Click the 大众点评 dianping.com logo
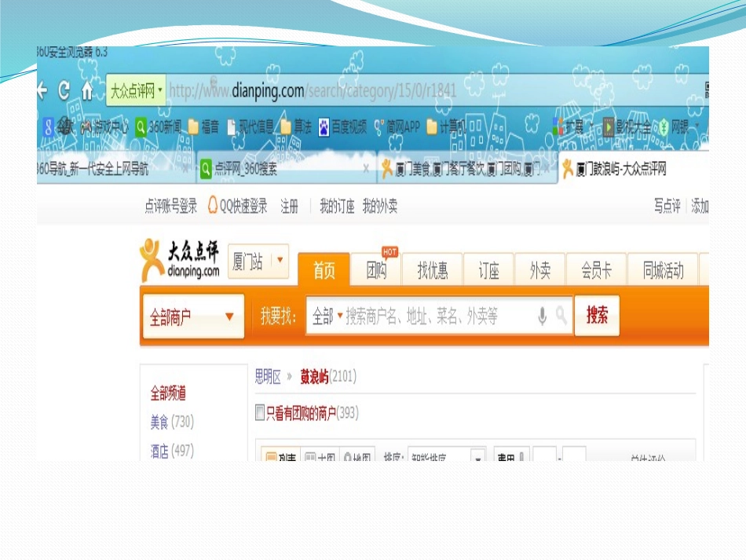The width and height of the screenshot is (746, 560). coord(181,260)
